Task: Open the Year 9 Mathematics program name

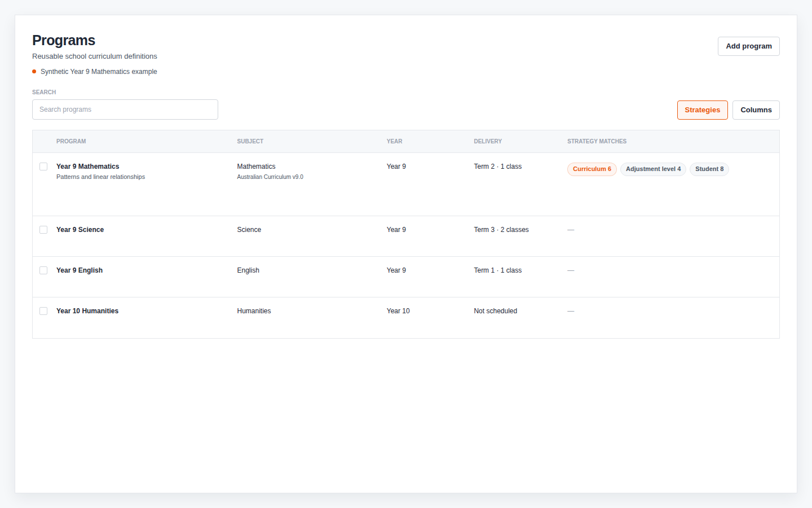Action: tap(88, 167)
